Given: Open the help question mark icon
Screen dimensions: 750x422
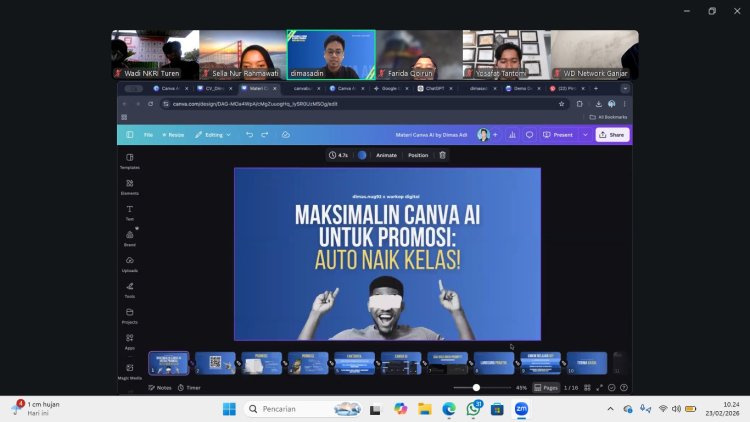Looking at the screenshot, I should [x=624, y=388].
